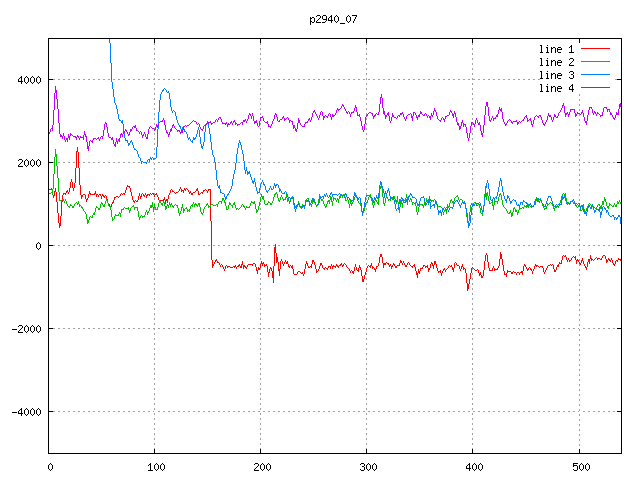Click the red line's vertical drop near x=150
Viewport: 640px width, 480px height.
coord(211,225)
